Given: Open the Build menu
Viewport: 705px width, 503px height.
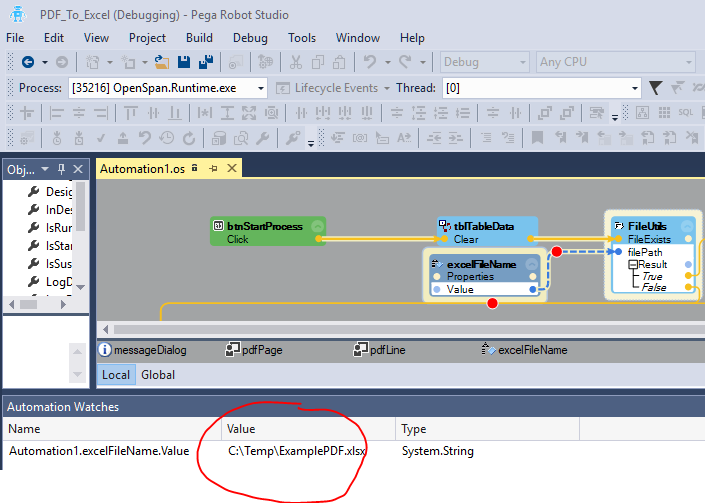Looking at the screenshot, I should (199, 38).
